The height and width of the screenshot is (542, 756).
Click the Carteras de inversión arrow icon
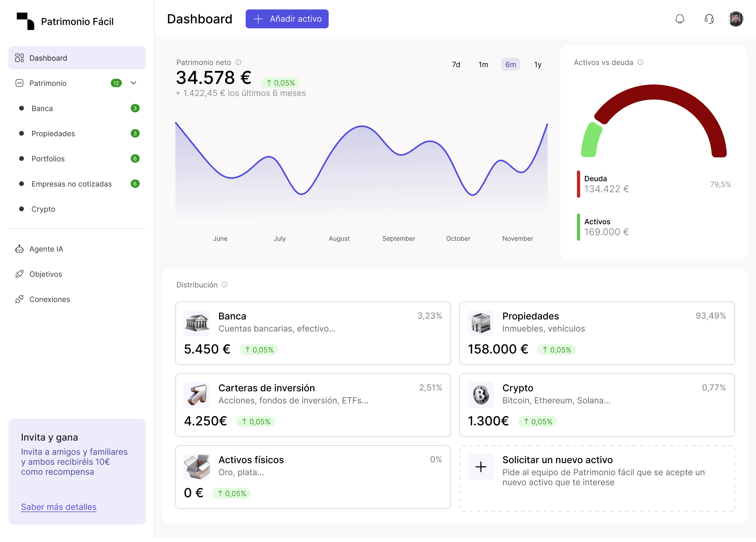coord(197,395)
